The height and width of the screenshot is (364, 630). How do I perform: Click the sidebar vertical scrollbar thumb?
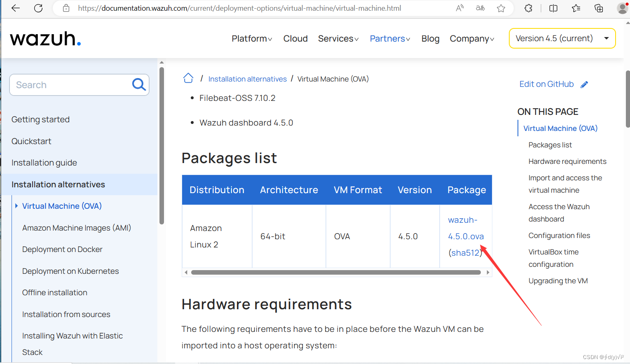pos(162,145)
